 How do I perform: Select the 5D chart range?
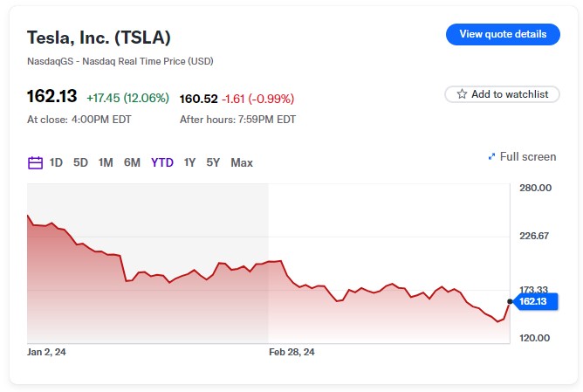[80, 162]
